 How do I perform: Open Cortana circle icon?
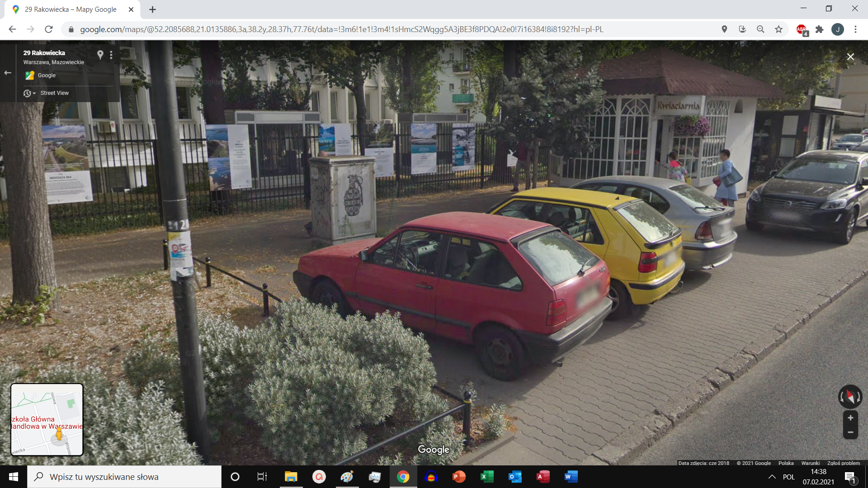click(x=235, y=477)
